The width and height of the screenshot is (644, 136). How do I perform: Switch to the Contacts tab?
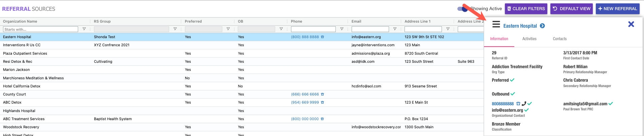(559, 39)
